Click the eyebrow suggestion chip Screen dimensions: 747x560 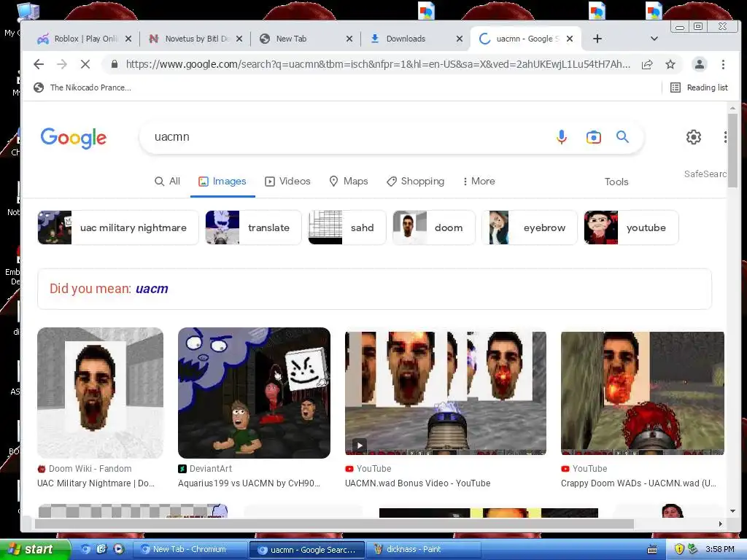click(x=530, y=227)
